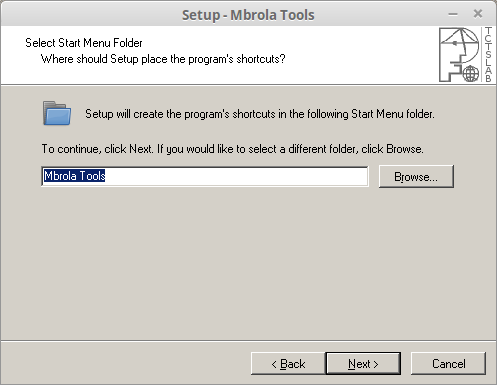This screenshot has height=385, width=497.
Task: Open the Browse folder dialog
Action: (x=416, y=176)
